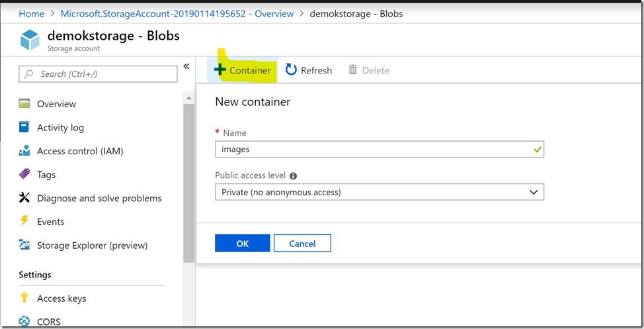The image size is (644, 329).
Task: Click the Delete toolbar label
Action: pos(376,70)
